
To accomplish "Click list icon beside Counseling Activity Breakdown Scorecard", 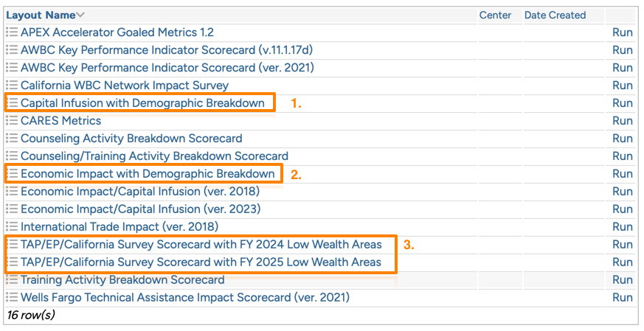I will pyautogui.click(x=12, y=139).
